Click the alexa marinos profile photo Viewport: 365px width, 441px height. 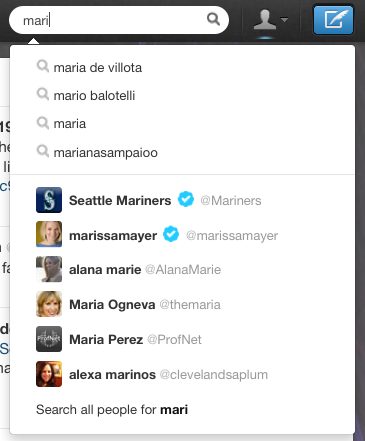pyautogui.click(x=49, y=374)
